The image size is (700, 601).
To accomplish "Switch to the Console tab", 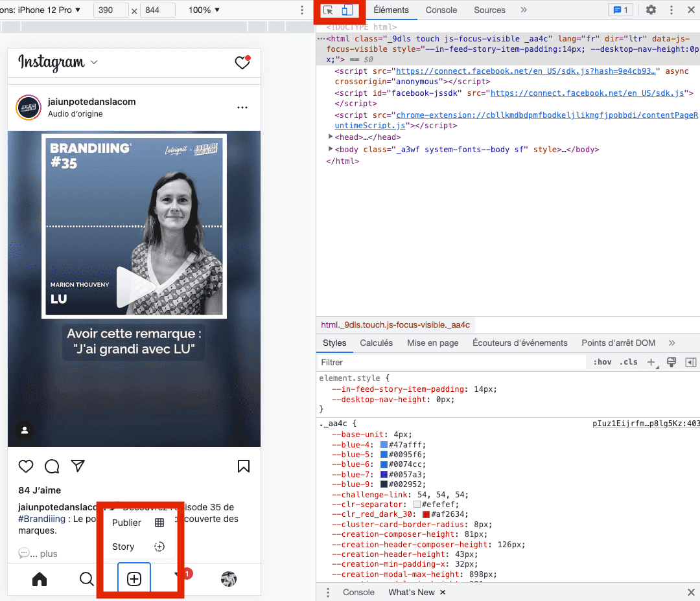I will click(441, 10).
